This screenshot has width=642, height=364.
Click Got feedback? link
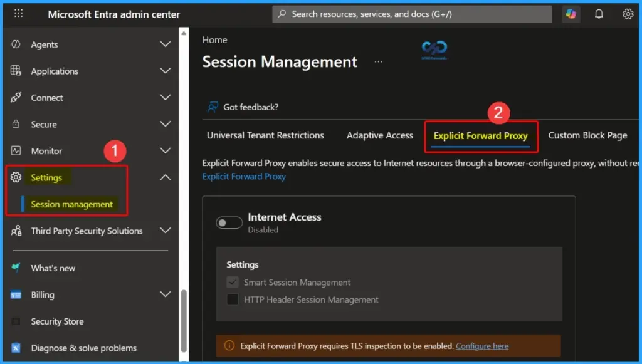[x=251, y=107]
